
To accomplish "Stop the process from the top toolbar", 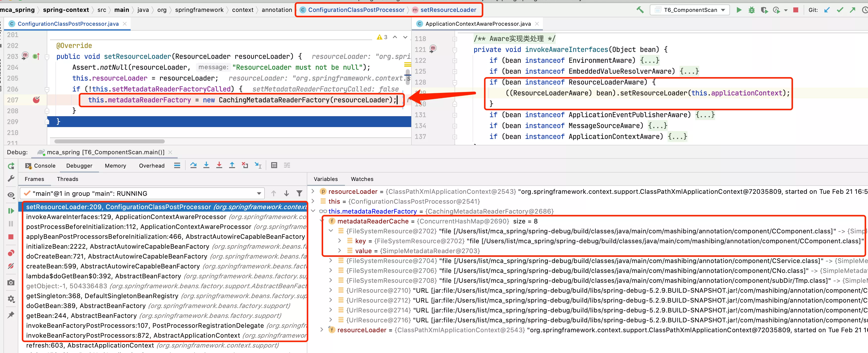I will click(796, 10).
